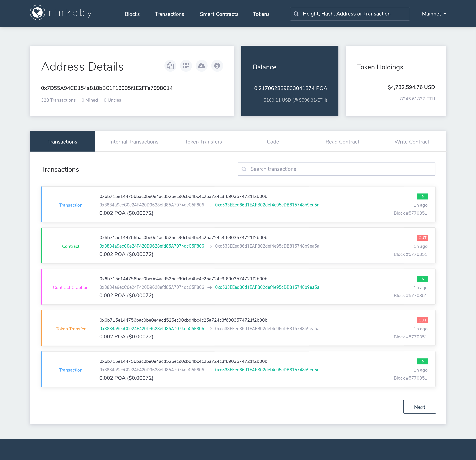Click the magnifier icon in Search transactions

(244, 169)
